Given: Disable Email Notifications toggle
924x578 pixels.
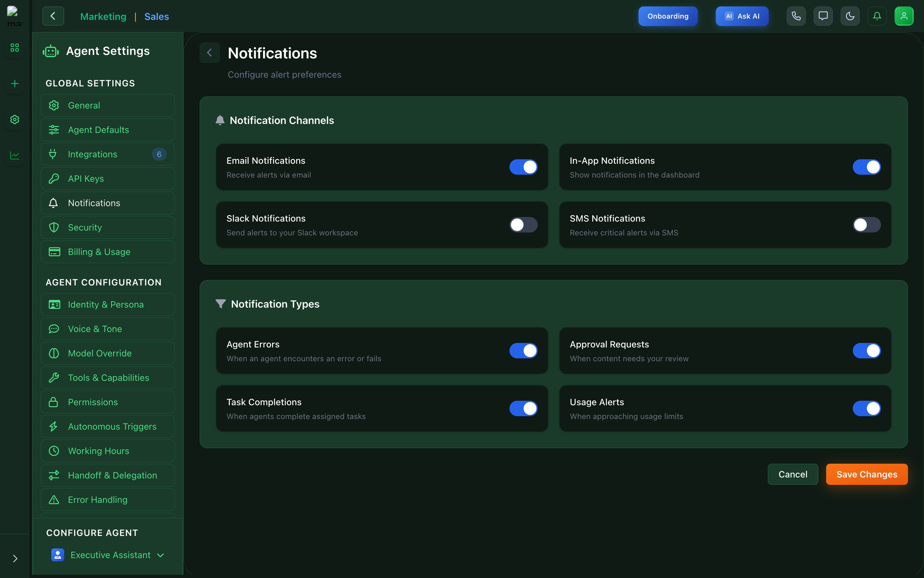Looking at the screenshot, I should pos(523,167).
